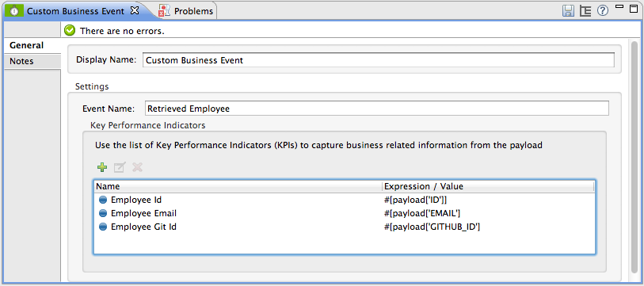Viewport: 644px width, 286px height.
Task: Click green check icon beside no errors message
Action: coord(70,31)
